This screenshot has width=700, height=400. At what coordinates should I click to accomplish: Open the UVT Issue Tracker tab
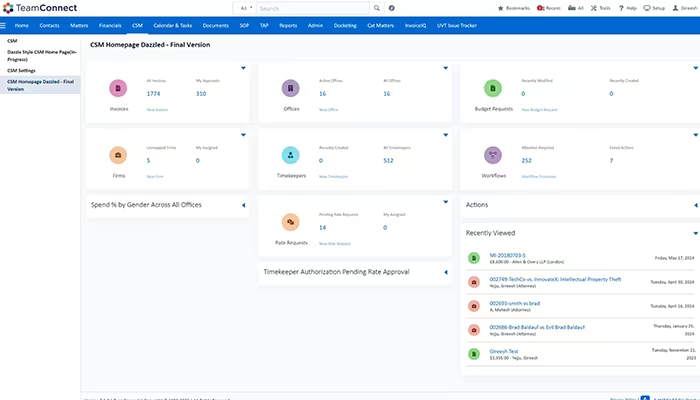pyautogui.click(x=457, y=25)
